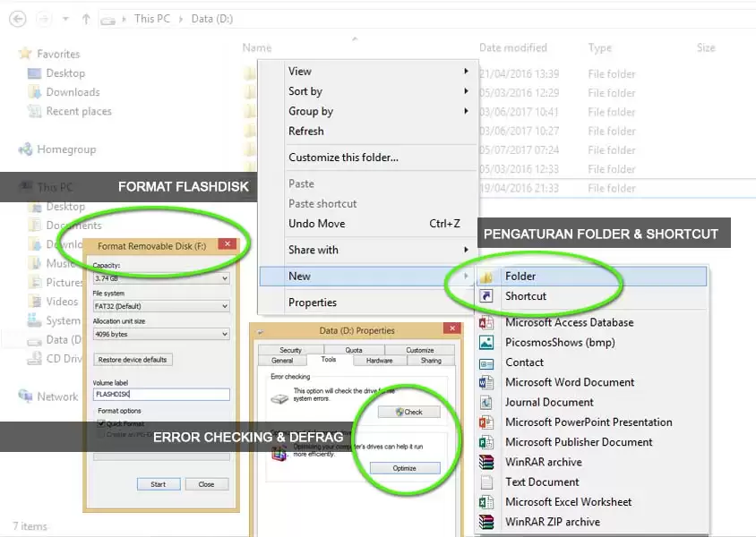Choose Properties from context menu
Screen dimensions: 756x537
pos(369,303)
